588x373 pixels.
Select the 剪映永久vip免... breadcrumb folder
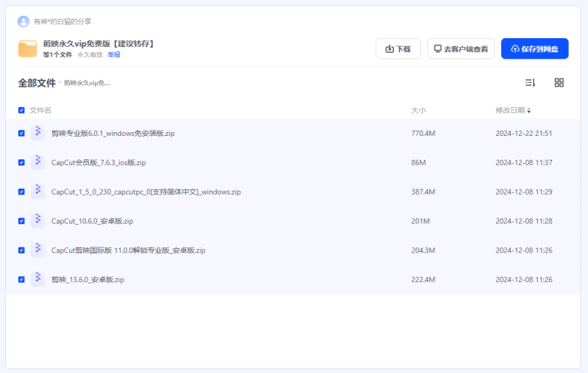pyautogui.click(x=87, y=84)
